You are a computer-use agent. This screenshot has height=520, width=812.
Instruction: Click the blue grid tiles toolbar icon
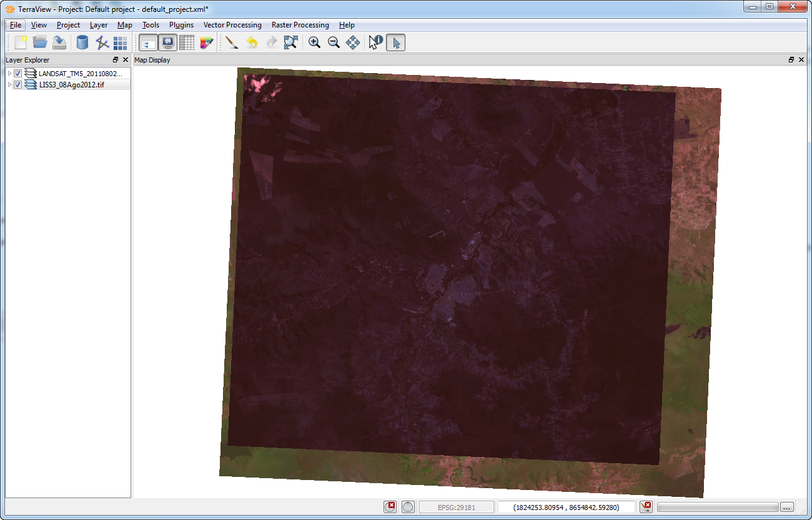tap(121, 42)
